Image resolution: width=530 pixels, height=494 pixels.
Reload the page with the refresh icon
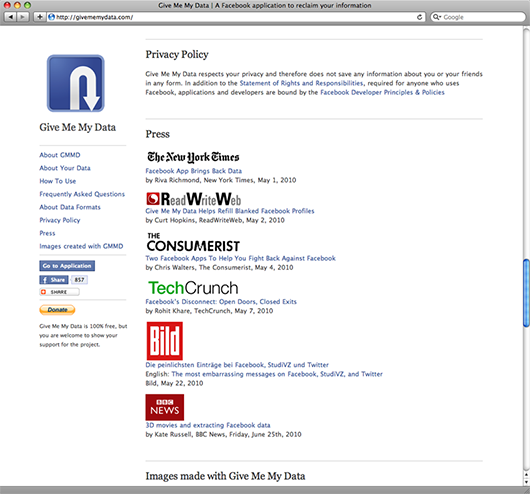click(419, 17)
